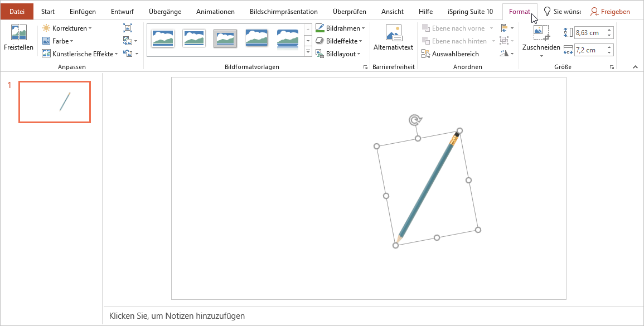
Task: Click the reset picture icon
Action: (x=128, y=53)
